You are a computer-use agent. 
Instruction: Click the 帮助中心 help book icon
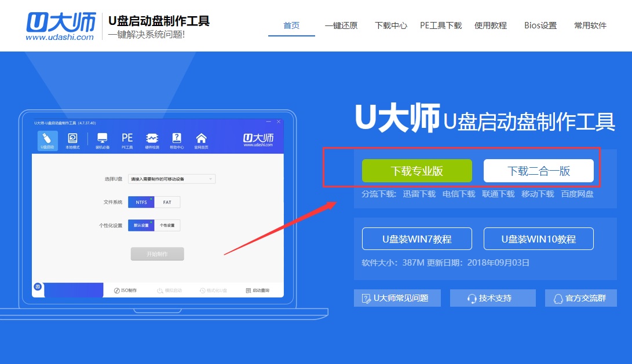click(177, 139)
